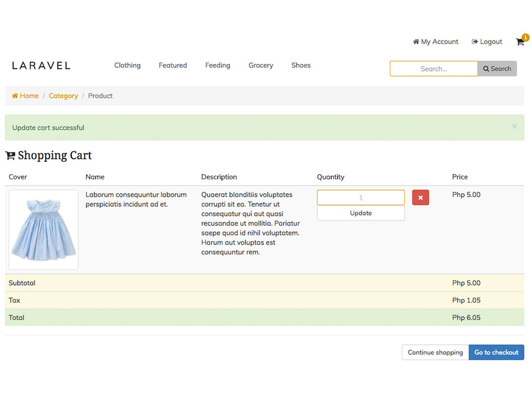This screenshot has width=532, height=399.
Task: Go to the Category breadcrumb link
Action: (63, 96)
